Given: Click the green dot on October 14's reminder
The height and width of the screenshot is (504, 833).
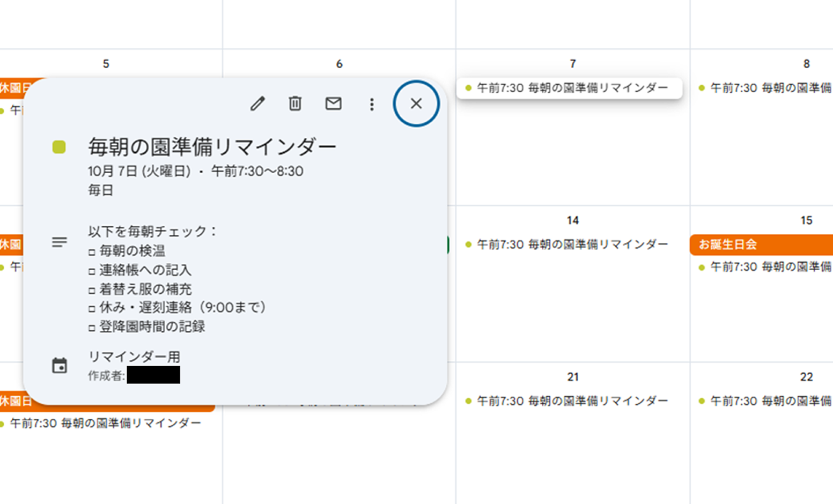Looking at the screenshot, I should pos(468,244).
